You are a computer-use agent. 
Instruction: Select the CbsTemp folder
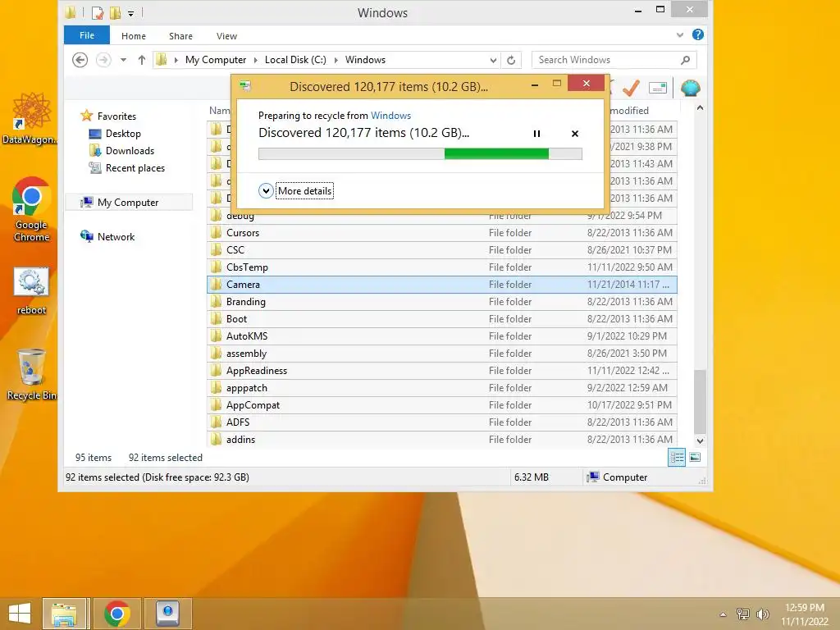point(442,267)
